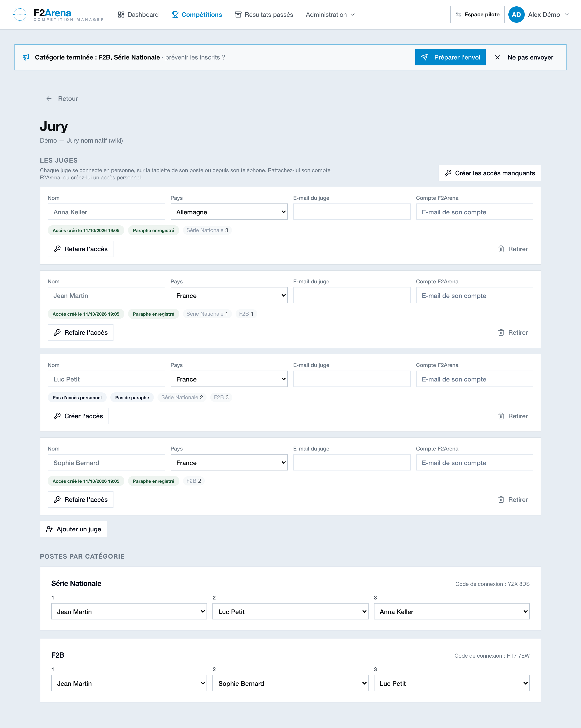Screen dimensions: 581x728
Task: Go to the Dashboard page
Action: [138, 15]
